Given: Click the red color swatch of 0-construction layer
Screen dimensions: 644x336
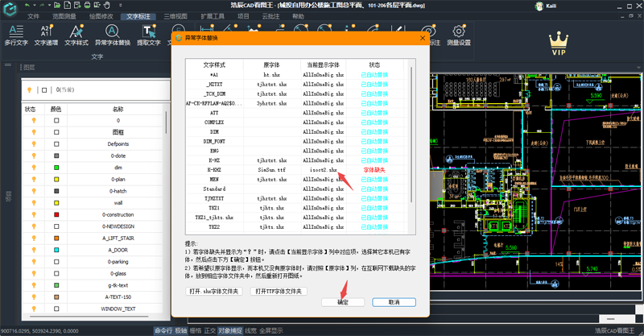Looking at the screenshot, I should [x=56, y=215].
